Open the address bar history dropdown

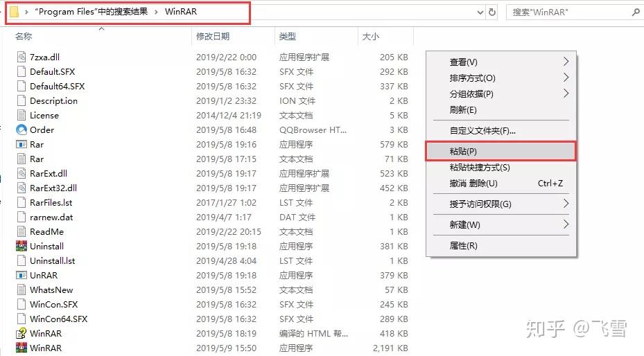[x=480, y=12]
